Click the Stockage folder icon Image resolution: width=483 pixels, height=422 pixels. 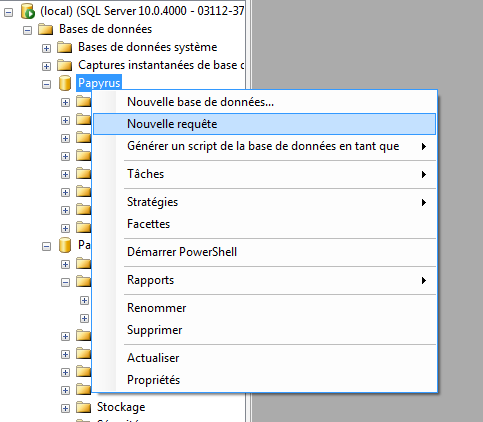[83, 407]
